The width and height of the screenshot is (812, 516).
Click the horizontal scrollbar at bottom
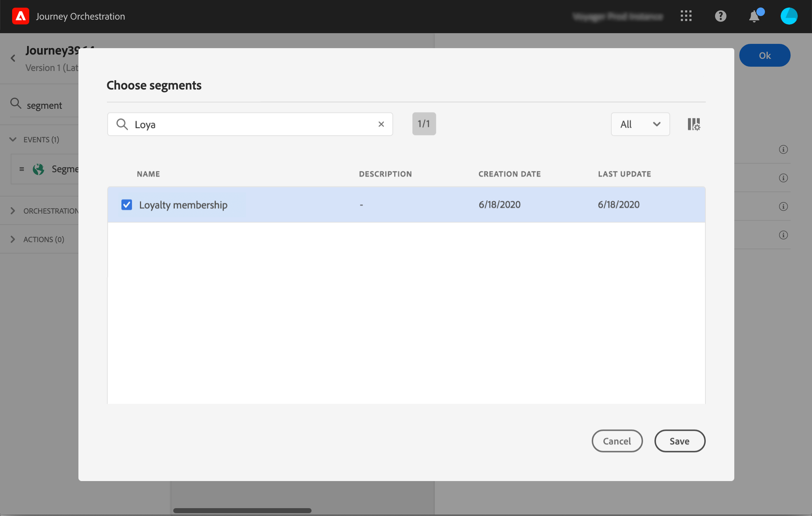[x=242, y=510]
